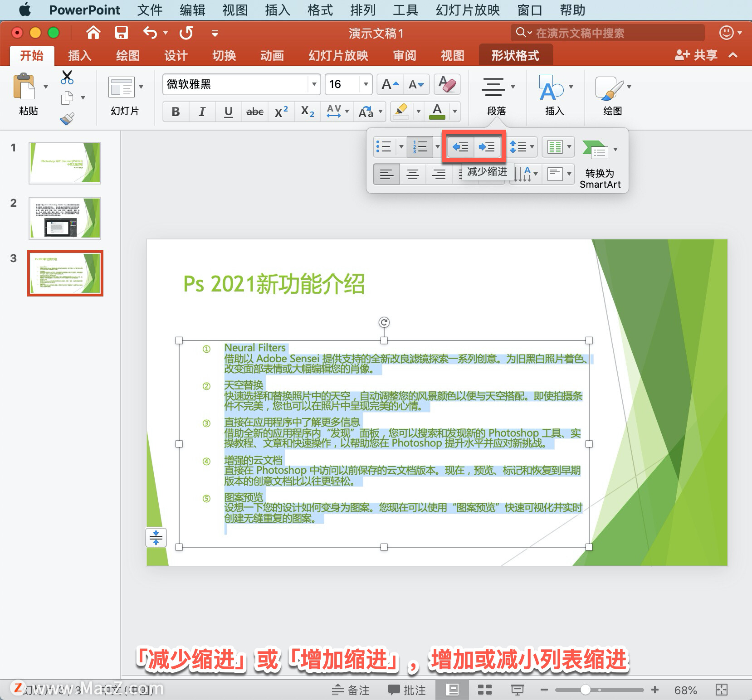Clear all formatting with eraser A icon
The image size is (752, 700).
click(x=447, y=84)
